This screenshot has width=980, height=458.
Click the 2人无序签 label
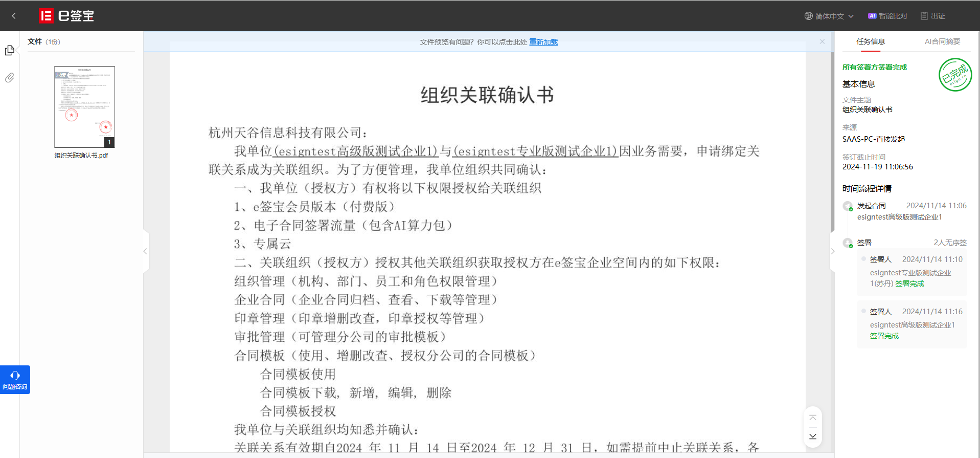coord(950,243)
